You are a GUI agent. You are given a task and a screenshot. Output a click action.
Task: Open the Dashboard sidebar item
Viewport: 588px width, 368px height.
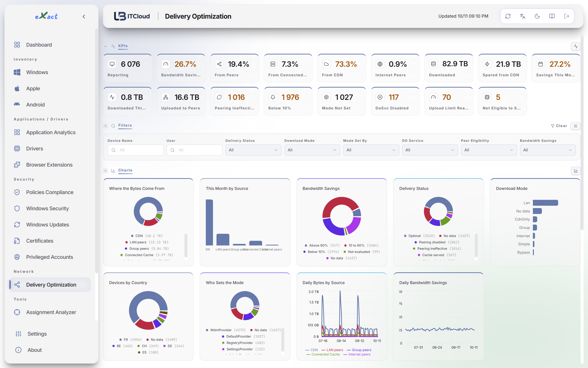click(50, 45)
